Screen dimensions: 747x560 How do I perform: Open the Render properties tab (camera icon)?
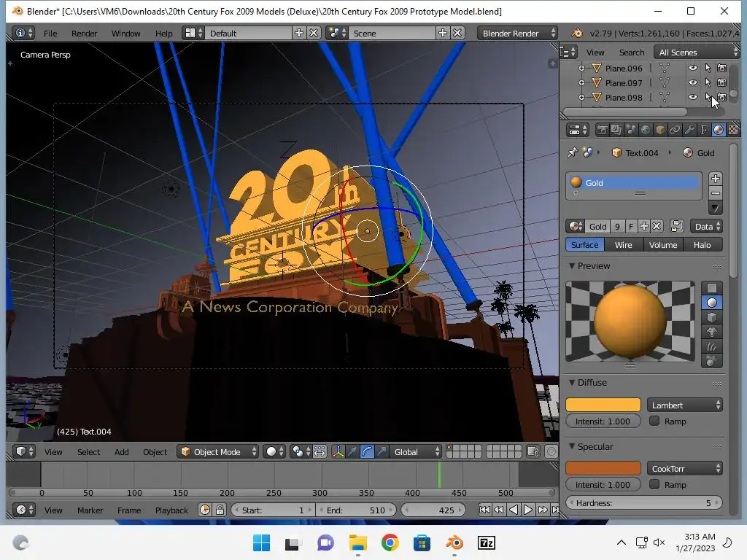(602, 130)
